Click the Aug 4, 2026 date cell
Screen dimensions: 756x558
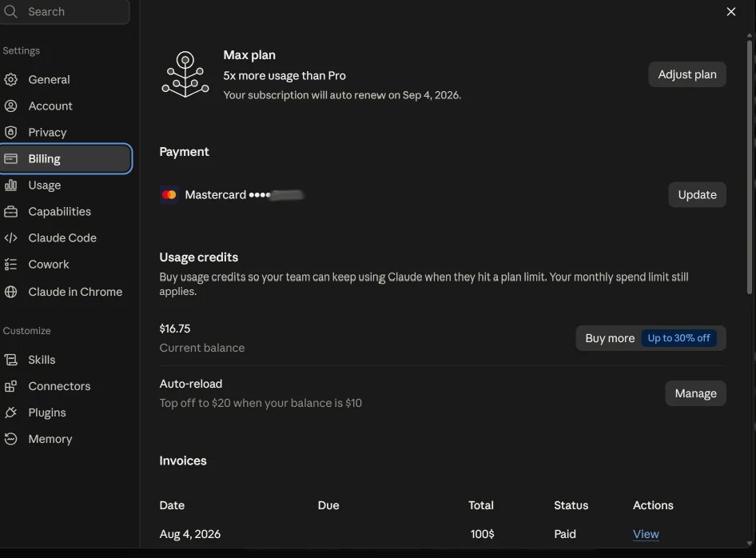pyautogui.click(x=190, y=534)
